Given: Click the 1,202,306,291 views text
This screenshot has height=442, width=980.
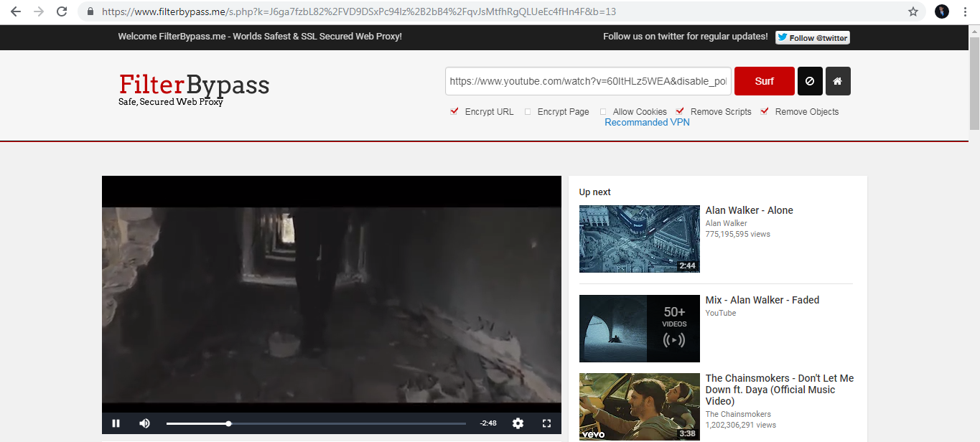Looking at the screenshot, I should 740,425.
